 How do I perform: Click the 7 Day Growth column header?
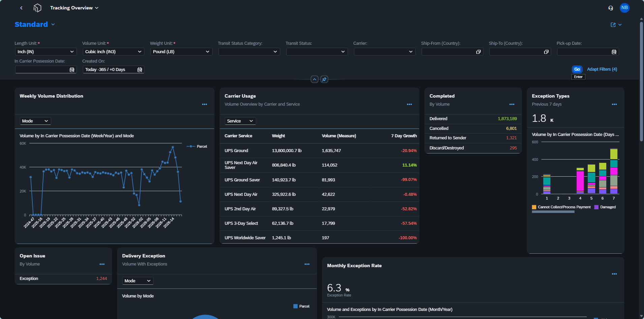point(404,136)
